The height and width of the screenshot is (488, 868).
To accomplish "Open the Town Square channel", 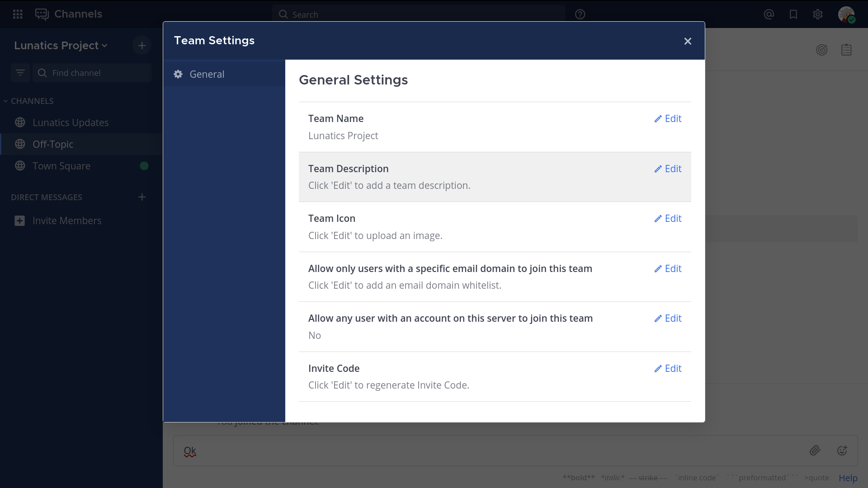I will point(61,166).
